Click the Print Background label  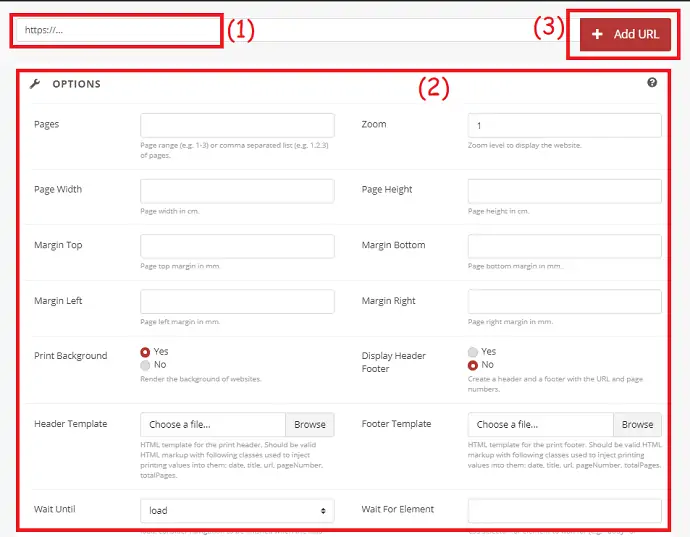tap(70, 356)
